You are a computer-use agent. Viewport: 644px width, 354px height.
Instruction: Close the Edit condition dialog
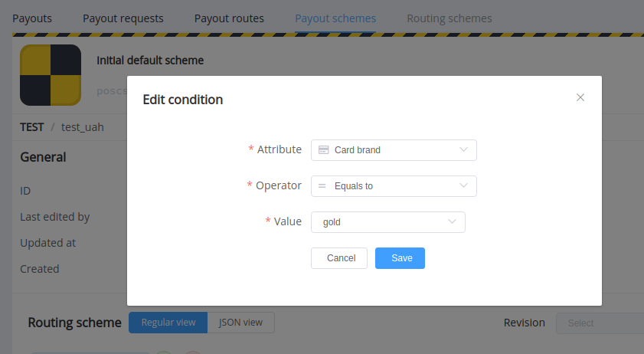point(580,97)
